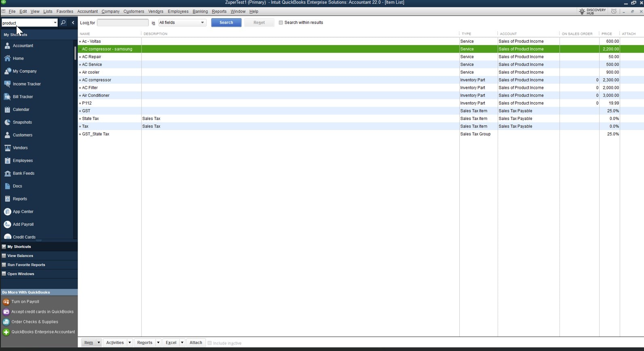Open Bank Feeds icon

click(x=7, y=173)
